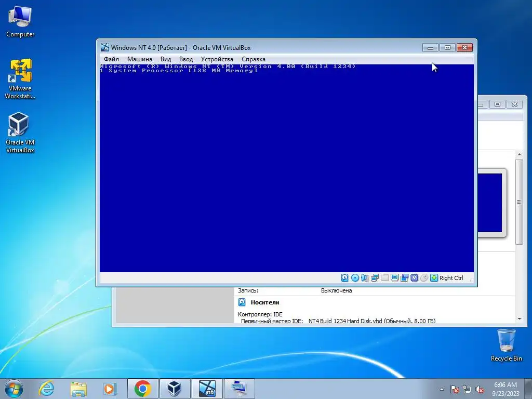Click the VirtualBox NT icon in title bar

point(105,47)
